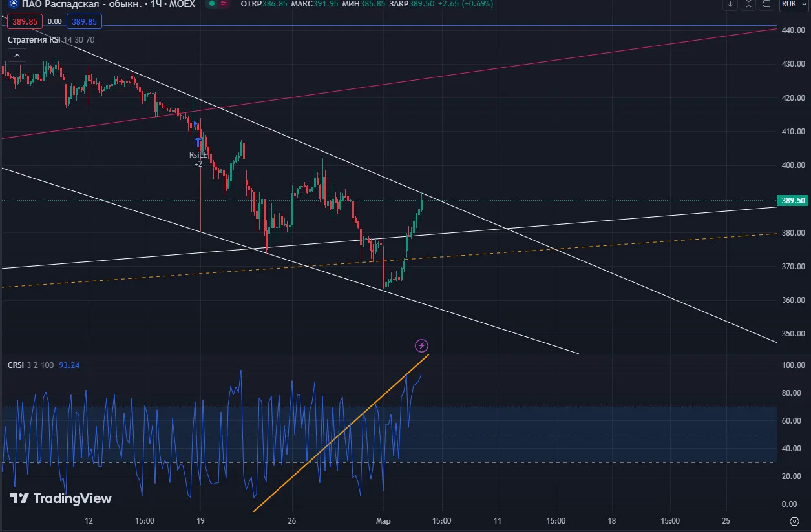Click the TradingView logo
Image resolution: width=811 pixels, height=532 pixels.
(x=61, y=498)
